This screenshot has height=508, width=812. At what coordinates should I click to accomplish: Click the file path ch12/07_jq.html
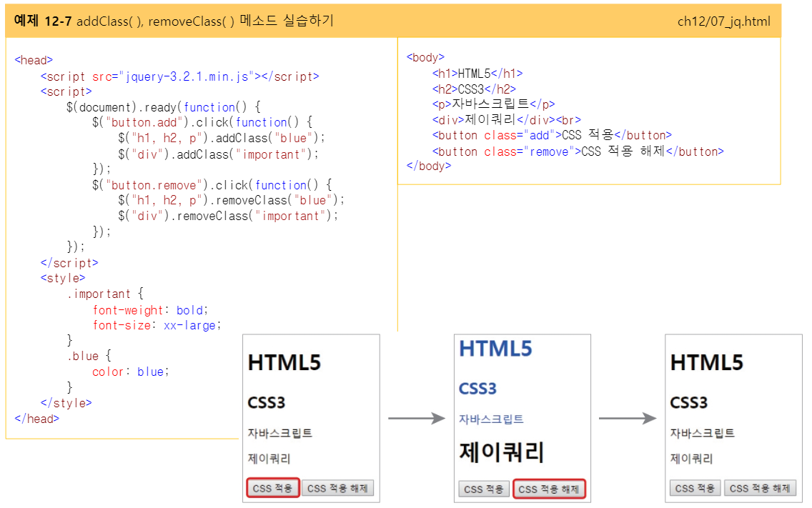coord(723,21)
